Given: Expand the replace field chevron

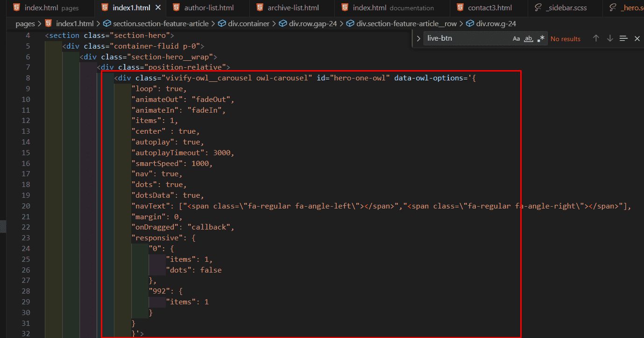Looking at the screenshot, I should click(418, 38).
